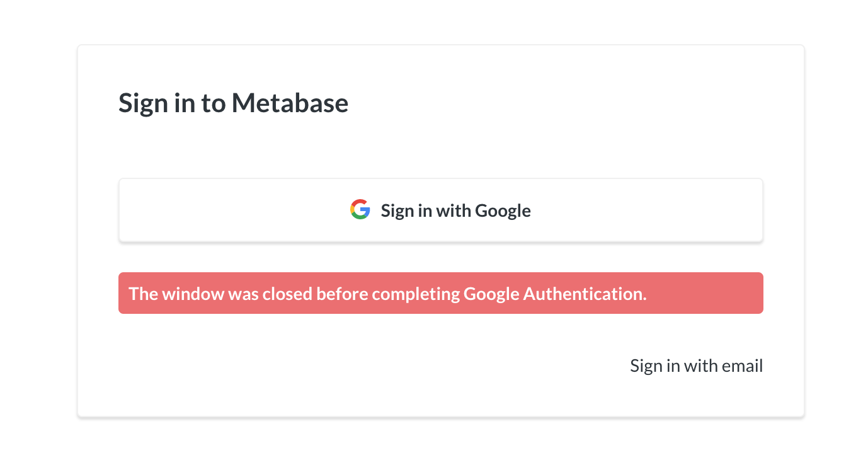Click the "window was closed" error message text
The width and height of the screenshot is (868, 455).
pyautogui.click(x=387, y=294)
